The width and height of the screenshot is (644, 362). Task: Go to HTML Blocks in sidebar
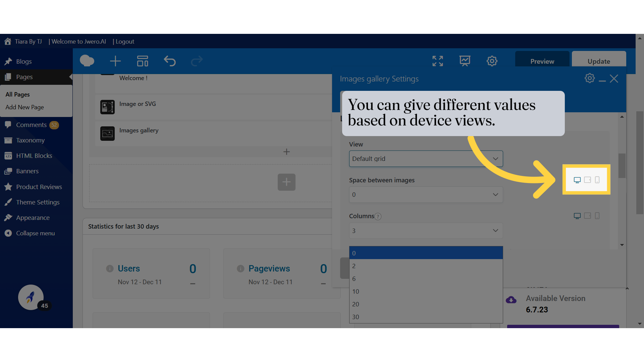[34, 156]
